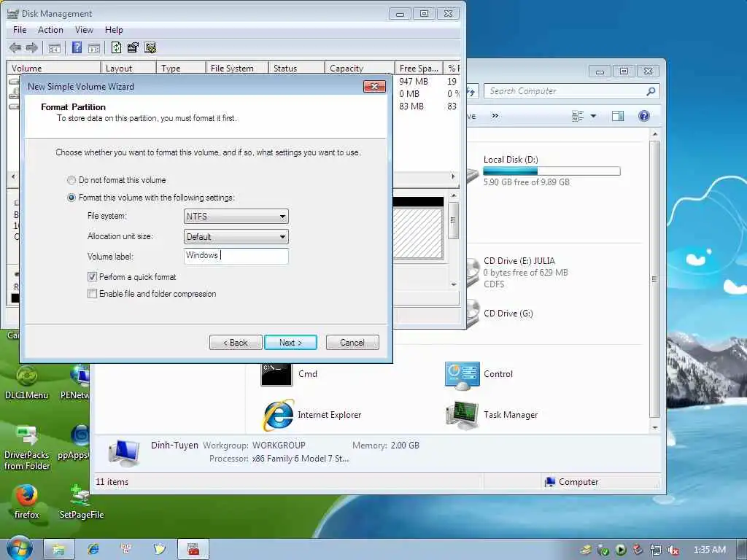Click the red toolbox taskbar button
The width and height of the screenshot is (747, 560).
pyautogui.click(x=193, y=549)
